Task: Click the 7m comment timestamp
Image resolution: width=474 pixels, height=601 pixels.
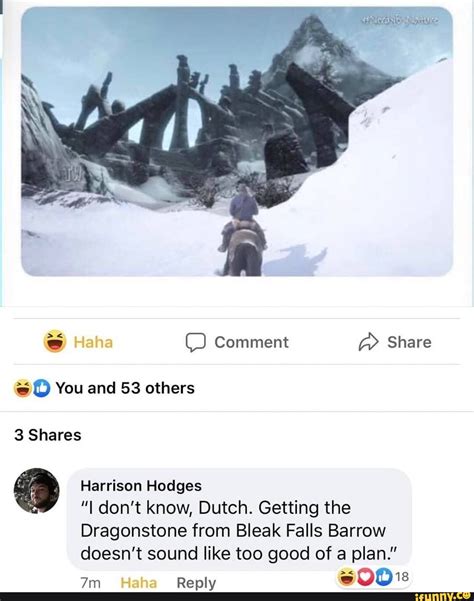Action: [x=90, y=583]
